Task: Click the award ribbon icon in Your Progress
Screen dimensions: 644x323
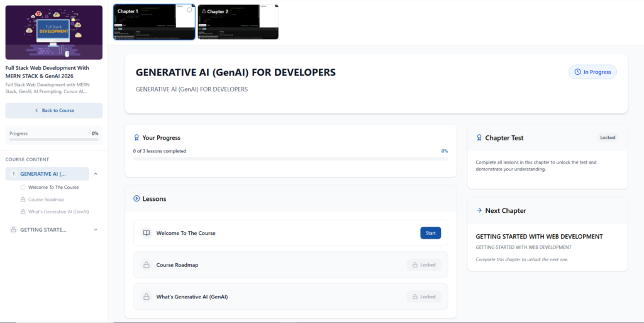Action: click(x=136, y=138)
